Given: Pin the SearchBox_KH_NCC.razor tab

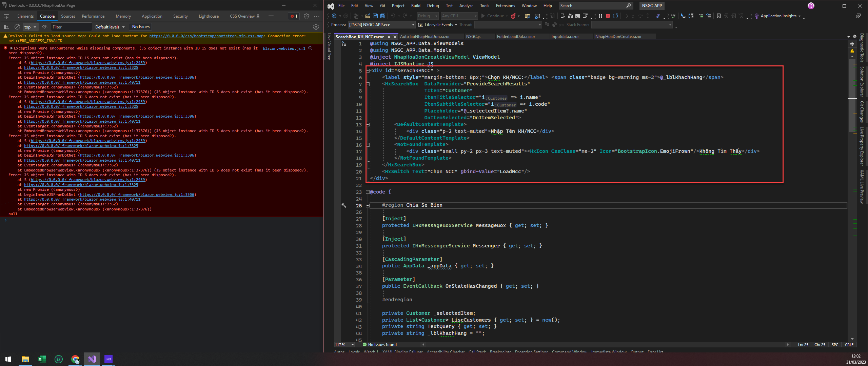Looking at the screenshot, I should coord(389,37).
